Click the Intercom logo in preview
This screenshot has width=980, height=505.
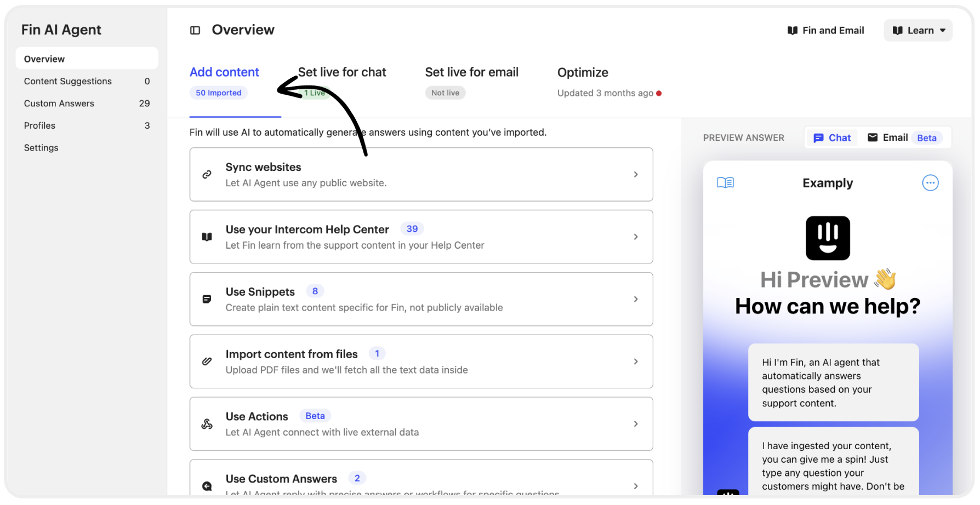[x=828, y=238]
